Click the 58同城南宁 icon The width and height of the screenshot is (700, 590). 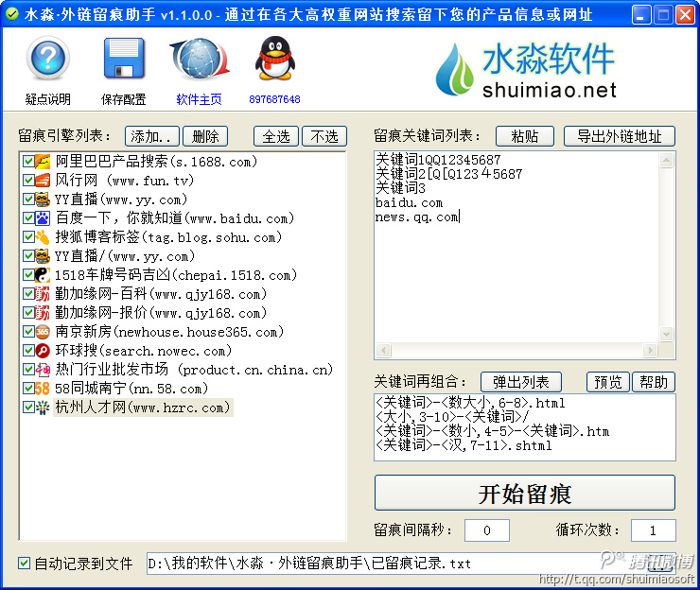(x=43, y=389)
